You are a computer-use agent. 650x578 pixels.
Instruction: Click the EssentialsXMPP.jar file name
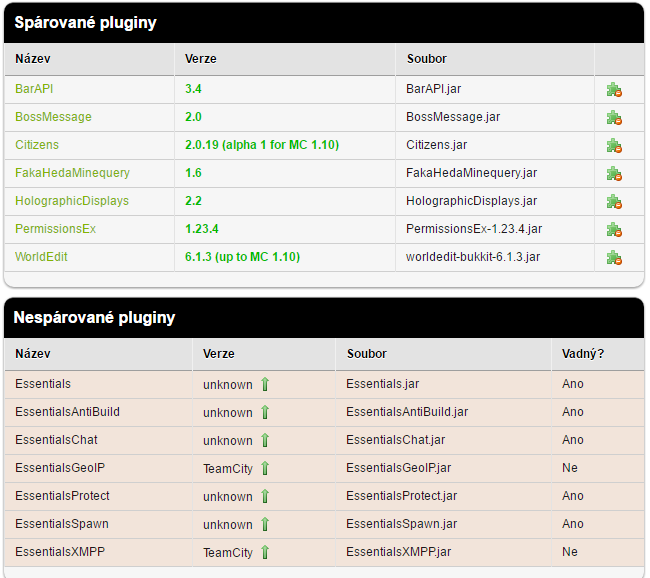[x=398, y=552]
